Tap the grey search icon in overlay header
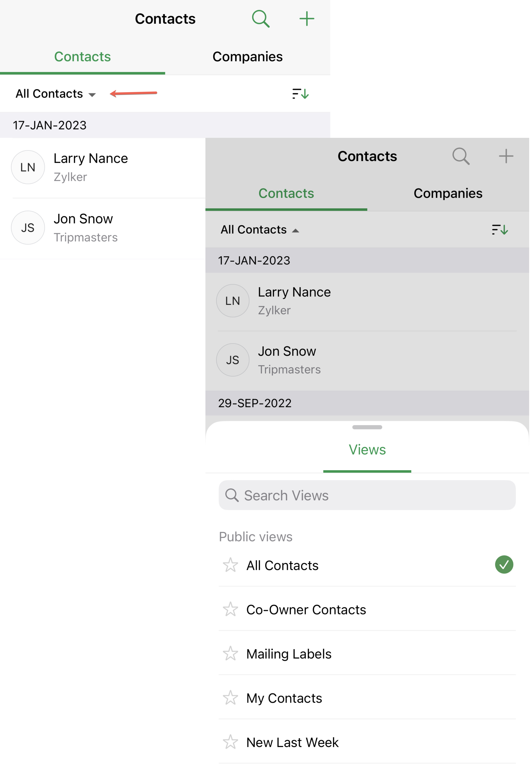Image resolution: width=532 pixels, height=768 pixels. click(x=461, y=156)
